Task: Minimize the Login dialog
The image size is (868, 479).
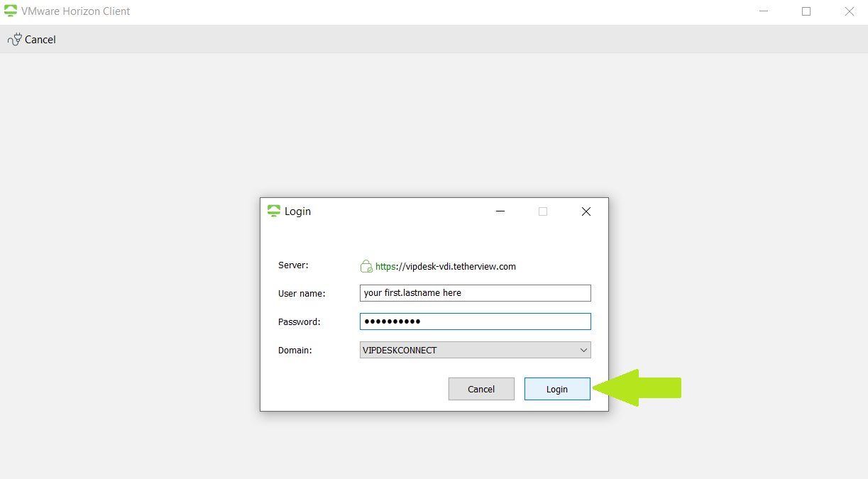Action: 500,211
